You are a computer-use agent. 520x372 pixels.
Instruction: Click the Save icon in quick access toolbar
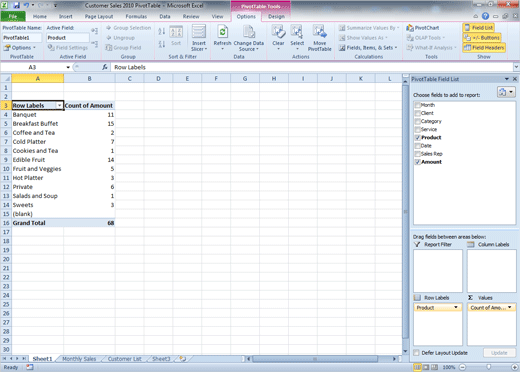pos(16,5)
